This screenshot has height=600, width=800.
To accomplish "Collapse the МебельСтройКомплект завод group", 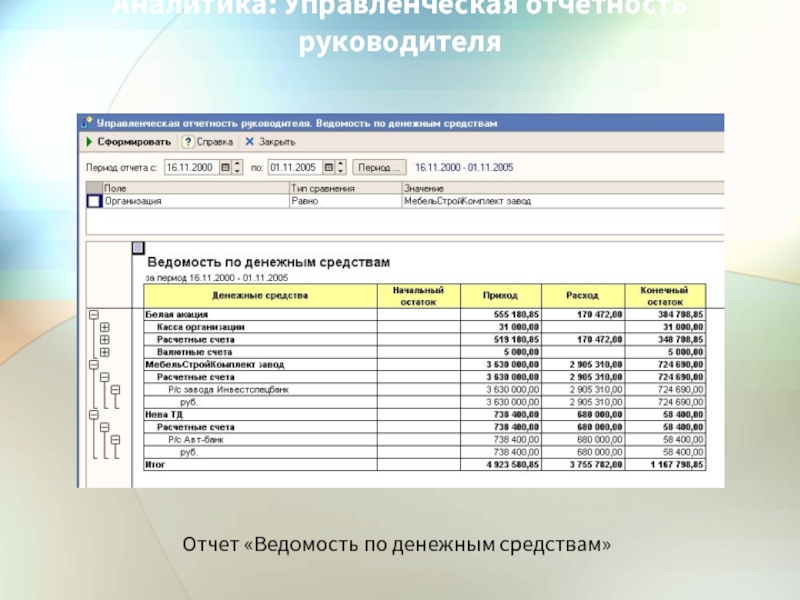I will point(94,365).
